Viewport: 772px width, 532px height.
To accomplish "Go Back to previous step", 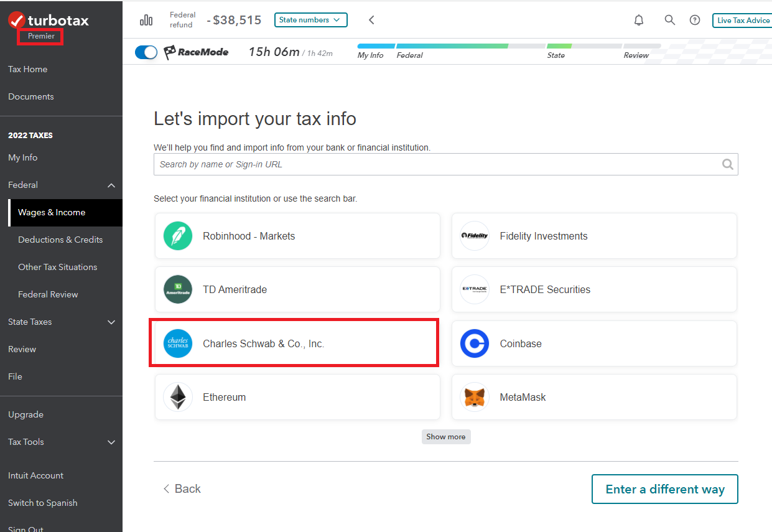I will click(x=182, y=489).
